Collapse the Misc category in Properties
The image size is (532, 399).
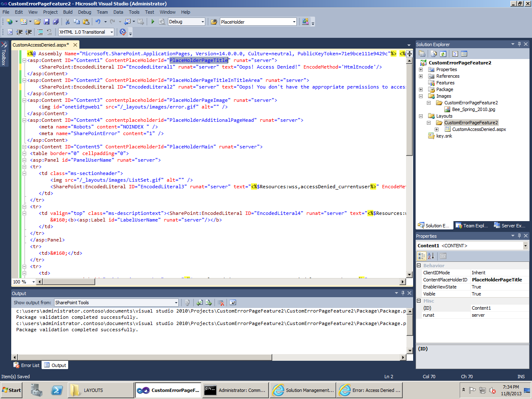point(419,300)
